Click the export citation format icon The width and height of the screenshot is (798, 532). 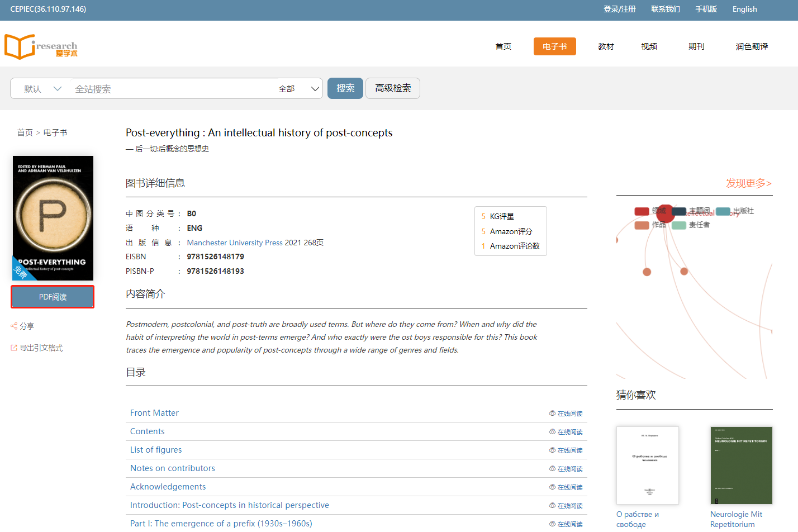click(14, 348)
